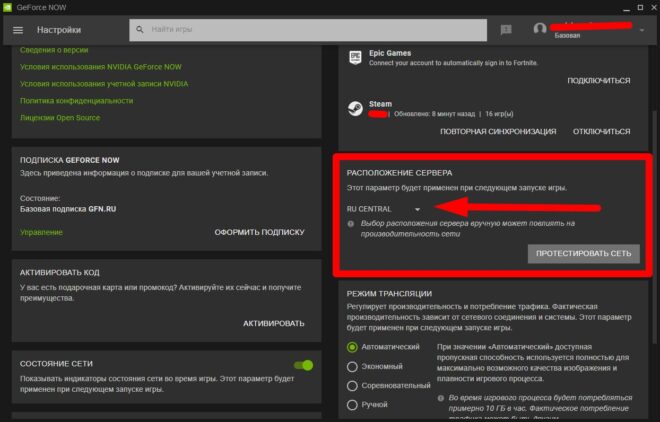Click АКТИВИРОВАТЬ code button
The height and width of the screenshot is (422, 660).
pyautogui.click(x=274, y=323)
